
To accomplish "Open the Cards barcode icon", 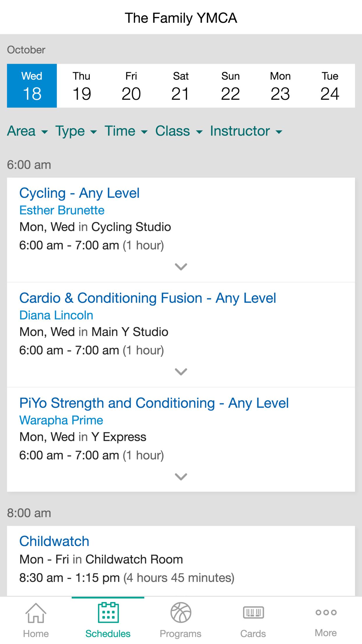I will [253, 612].
